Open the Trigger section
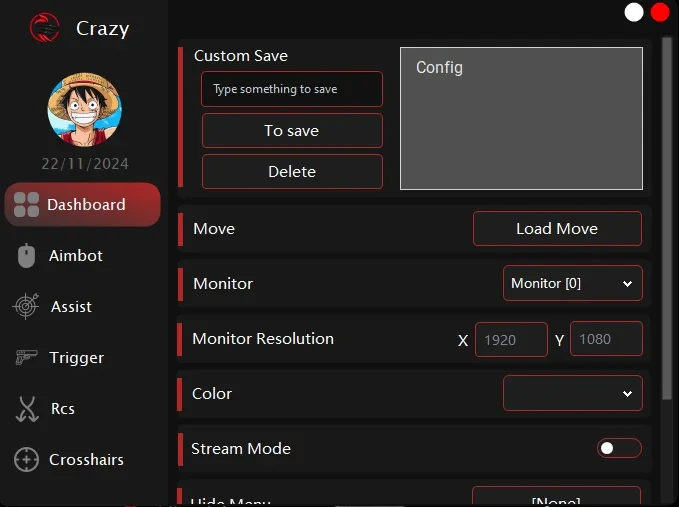Screen dimensions: 679x507 pos(76,358)
